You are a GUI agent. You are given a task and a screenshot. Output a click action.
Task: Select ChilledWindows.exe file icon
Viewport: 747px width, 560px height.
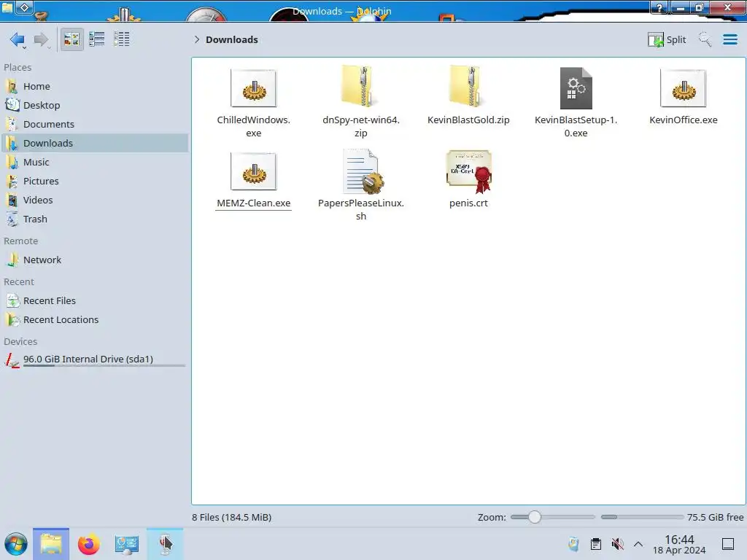click(253, 88)
